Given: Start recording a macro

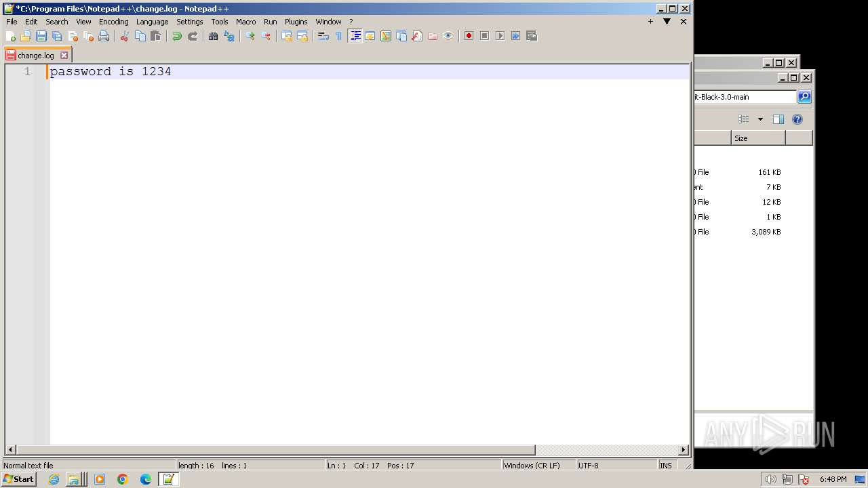Looking at the screenshot, I should [469, 36].
